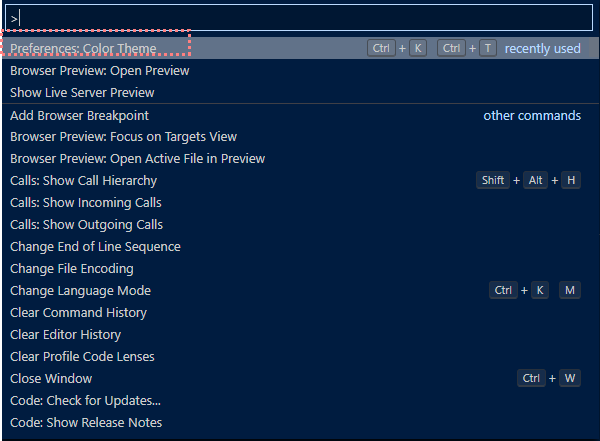Viewport: 600px width, 441px height.
Task: Run Browser Preview: Open Active File in Preview
Action: coord(300,158)
